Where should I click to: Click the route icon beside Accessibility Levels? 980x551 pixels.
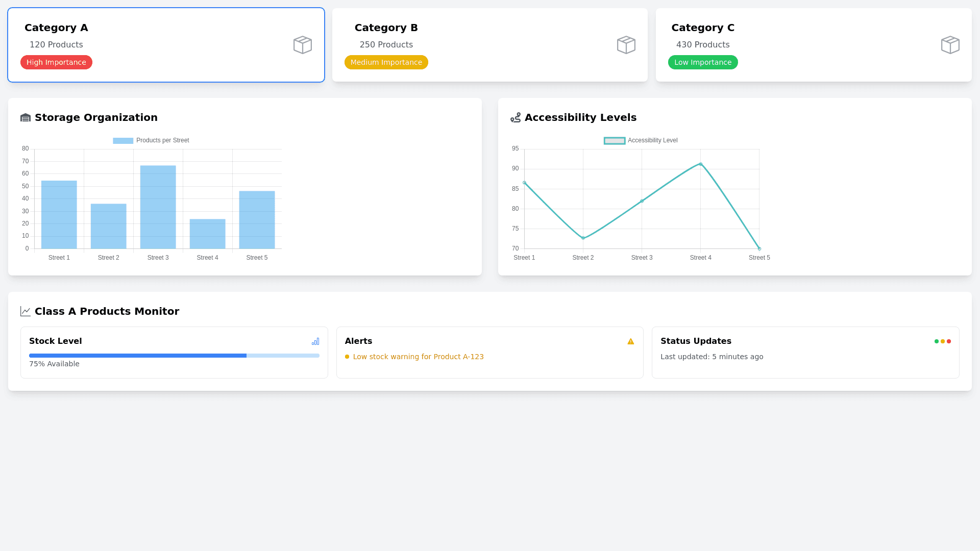click(516, 118)
